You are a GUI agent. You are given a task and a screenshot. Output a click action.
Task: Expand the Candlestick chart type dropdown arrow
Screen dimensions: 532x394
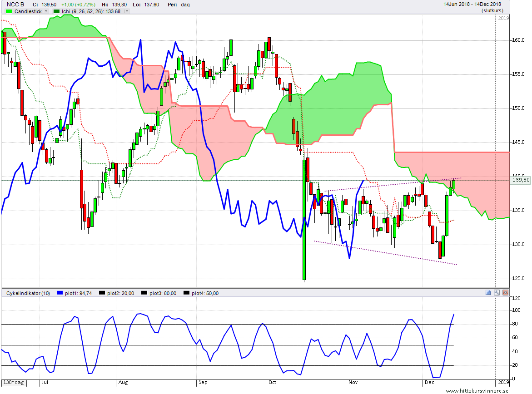[46, 11]
